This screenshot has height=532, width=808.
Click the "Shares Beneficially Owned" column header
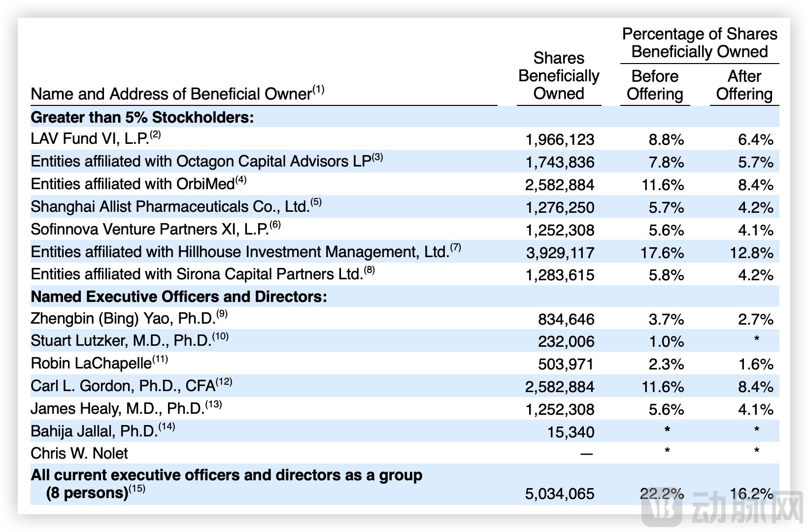click(x=559, y=76)
